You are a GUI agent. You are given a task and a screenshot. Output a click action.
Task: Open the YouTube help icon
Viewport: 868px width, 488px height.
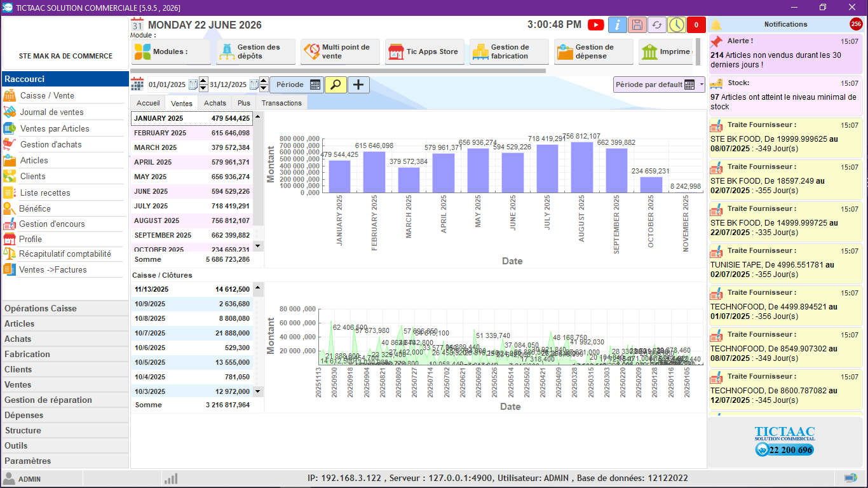pos(596,25)
